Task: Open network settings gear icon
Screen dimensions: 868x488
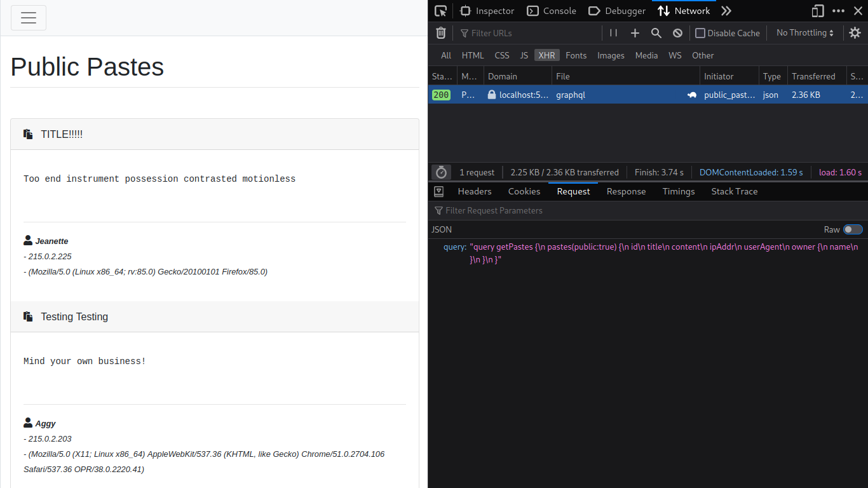Action: coord(855,33)
